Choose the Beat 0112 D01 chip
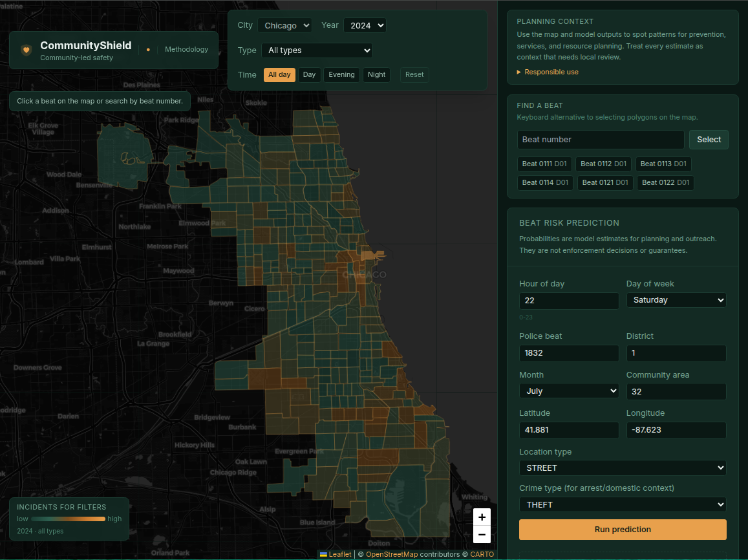Screen dimensions: 748x560 (x=603, y=164)
